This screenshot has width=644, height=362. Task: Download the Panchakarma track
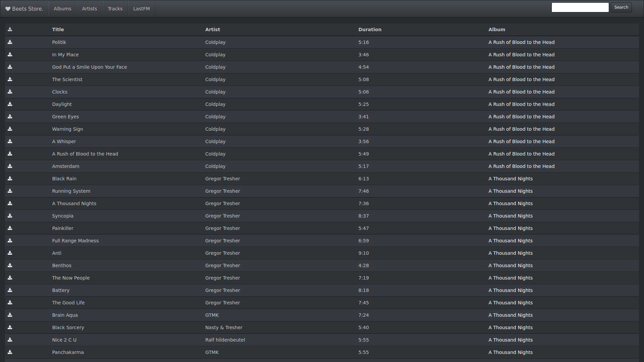pyautogui.click(x=10, y=352)
